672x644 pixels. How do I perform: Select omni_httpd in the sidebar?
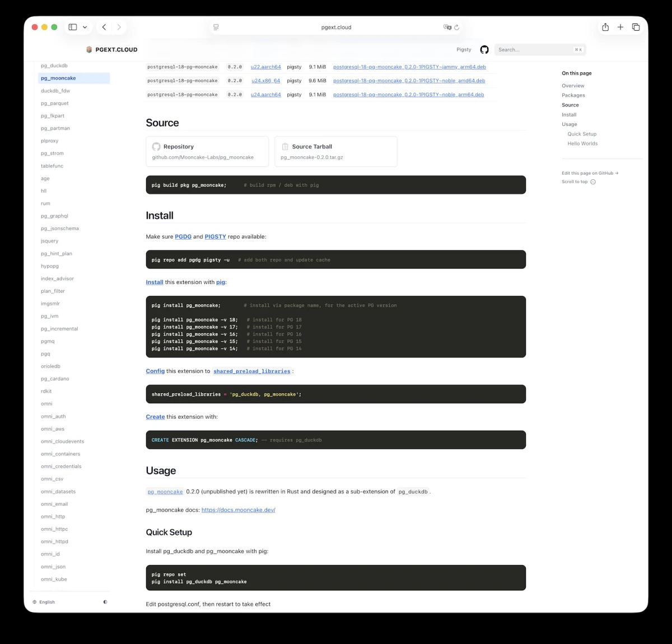(x=54, y=542)
